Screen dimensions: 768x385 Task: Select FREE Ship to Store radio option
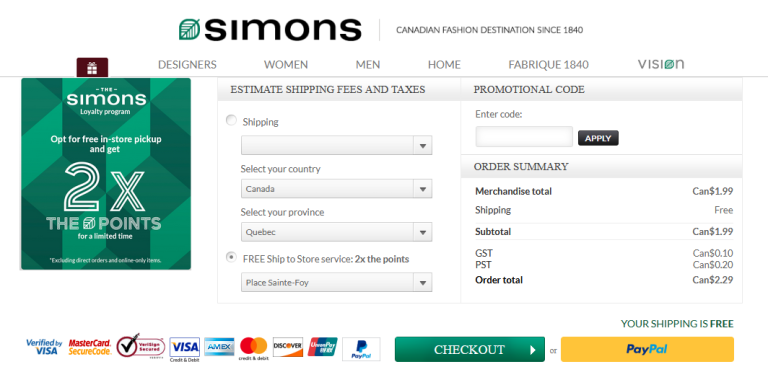tap(231, 258)
